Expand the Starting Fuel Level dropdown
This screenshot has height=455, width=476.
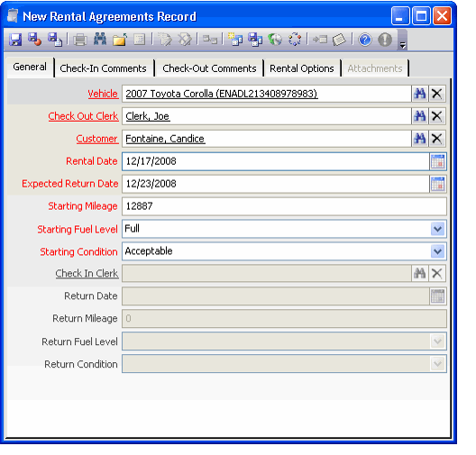coord(438,229)
